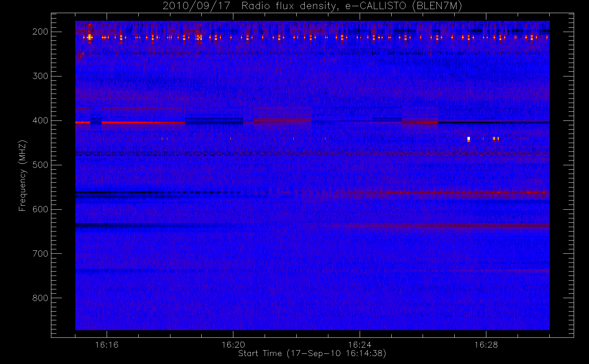Viewport: 589px width, 364px height.
Task: Click the 16:28 time tick label
Action: tap(486, 345)
